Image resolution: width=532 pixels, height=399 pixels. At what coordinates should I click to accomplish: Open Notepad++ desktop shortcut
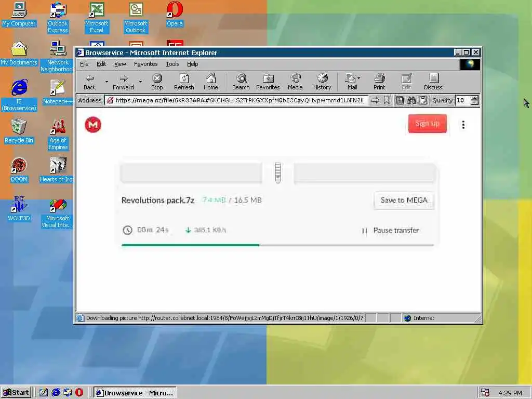[x=58, y=92]
